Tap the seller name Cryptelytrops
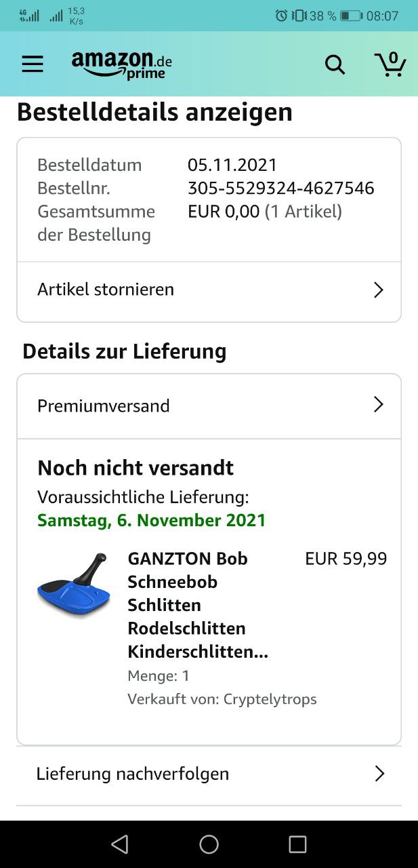Viewport: 418px width, 868px height. click(270, 698)
